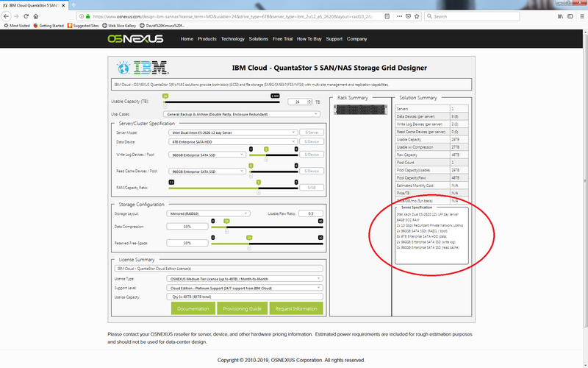Click the Reserved Free-Space 10% field
The width and height of the screenshot is (588, 368).
(x=187, y=243)
